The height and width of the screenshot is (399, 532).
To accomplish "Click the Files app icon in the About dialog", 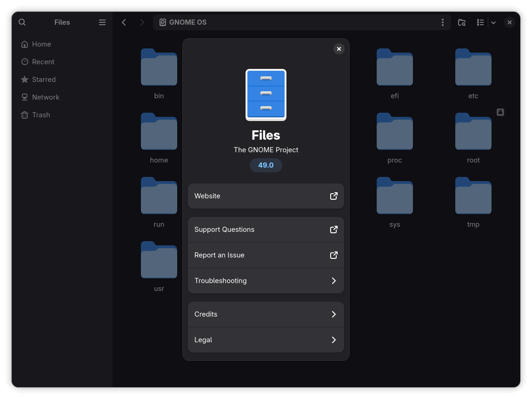I will pos(266,95).
